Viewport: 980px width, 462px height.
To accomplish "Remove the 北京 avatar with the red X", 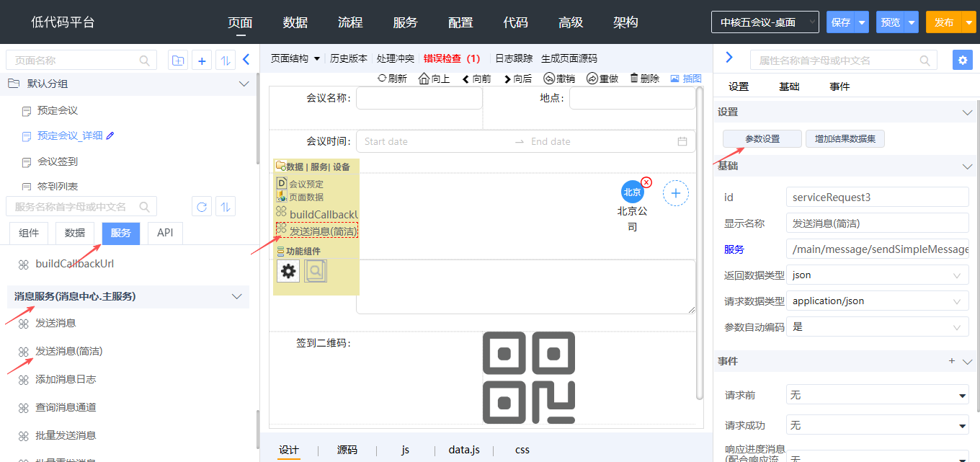I will (646, 182).
